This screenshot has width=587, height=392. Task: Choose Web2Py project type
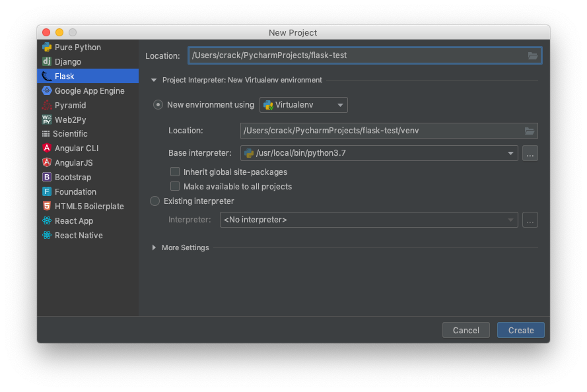pos(88,119)
